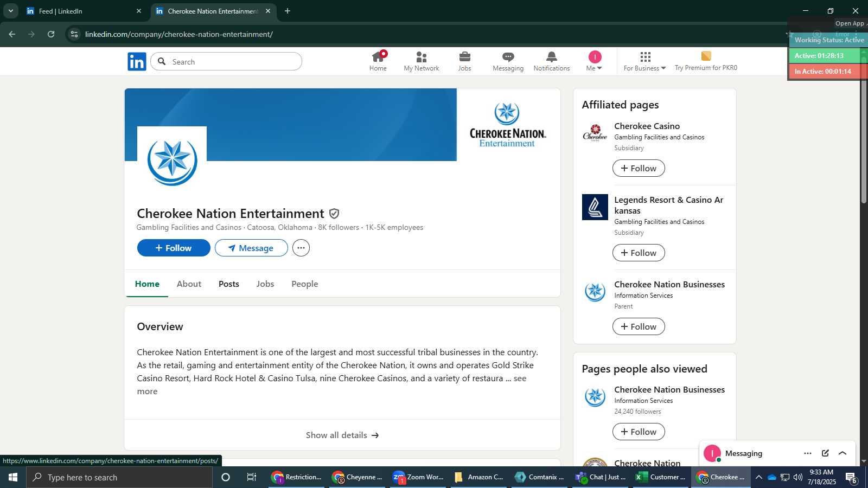868x488 pixels.
Task: Reload the current page
Action: pyautogui.click(x=51, y=34)
